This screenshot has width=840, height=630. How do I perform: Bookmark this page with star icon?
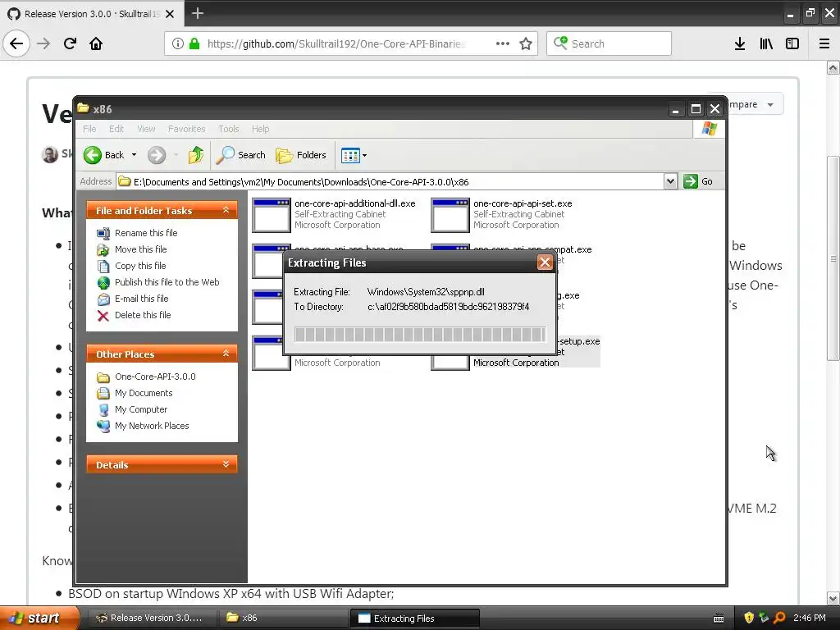tap(526, 43)
